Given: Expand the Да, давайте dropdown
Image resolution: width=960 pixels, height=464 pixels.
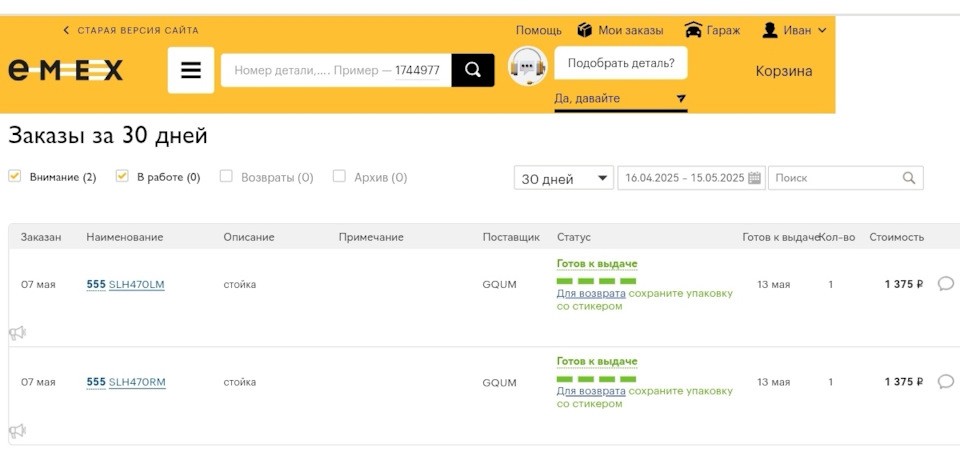Looking at the screenshot, I should click(x=620, y=99).
